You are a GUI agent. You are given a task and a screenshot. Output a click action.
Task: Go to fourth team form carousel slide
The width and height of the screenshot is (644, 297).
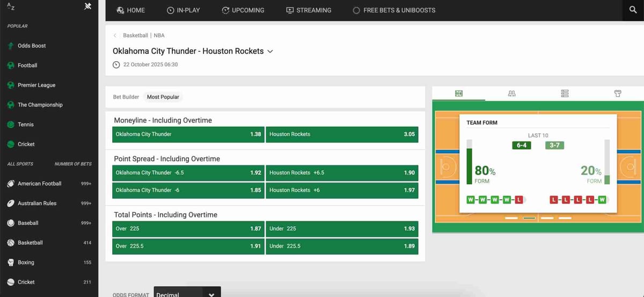pos(565,218)
